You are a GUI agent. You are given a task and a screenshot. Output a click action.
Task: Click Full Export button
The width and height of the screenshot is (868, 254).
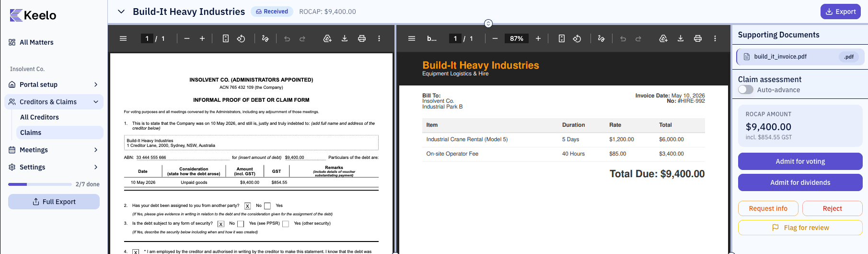[54, 202]
